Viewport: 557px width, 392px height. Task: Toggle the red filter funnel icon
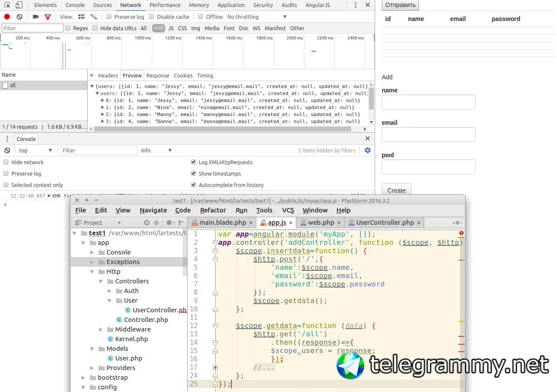tap(48, 17)
